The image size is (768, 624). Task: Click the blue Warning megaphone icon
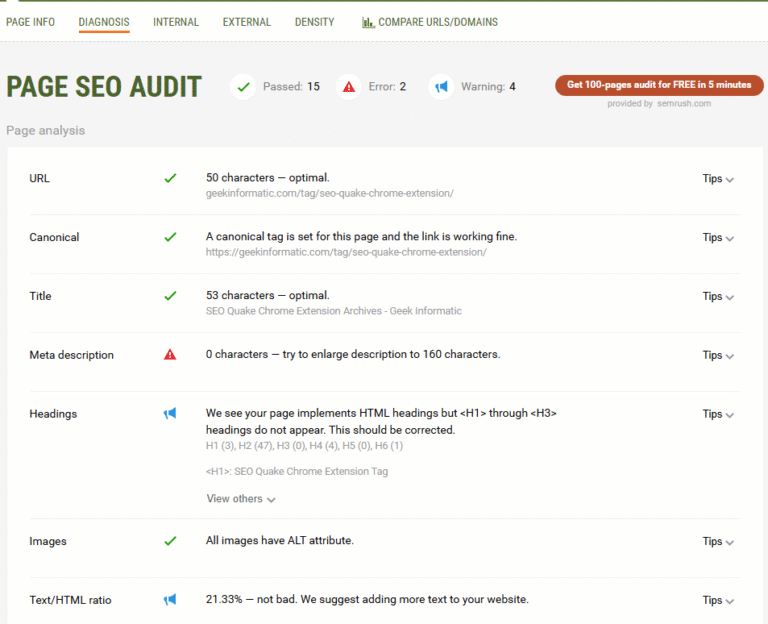click(441, 87)
